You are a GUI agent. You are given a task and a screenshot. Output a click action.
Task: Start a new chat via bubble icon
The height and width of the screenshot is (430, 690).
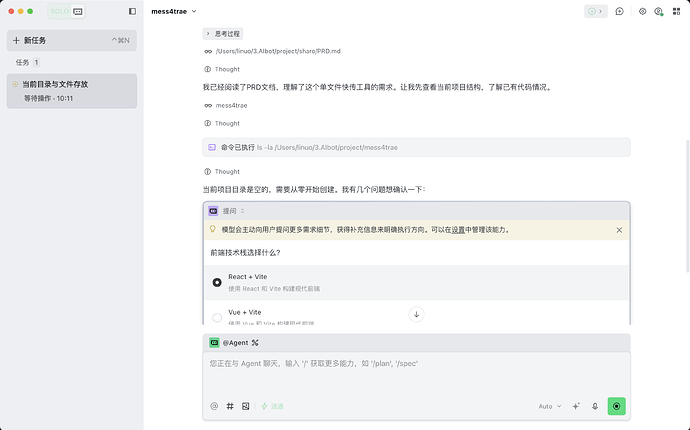620,11
